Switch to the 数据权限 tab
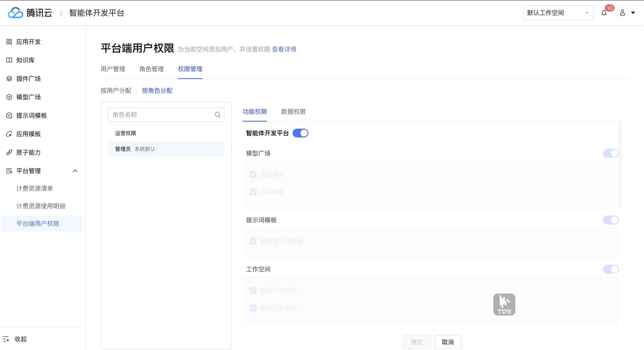Viewport: 644px width, 350px height. tap(293, 112)
